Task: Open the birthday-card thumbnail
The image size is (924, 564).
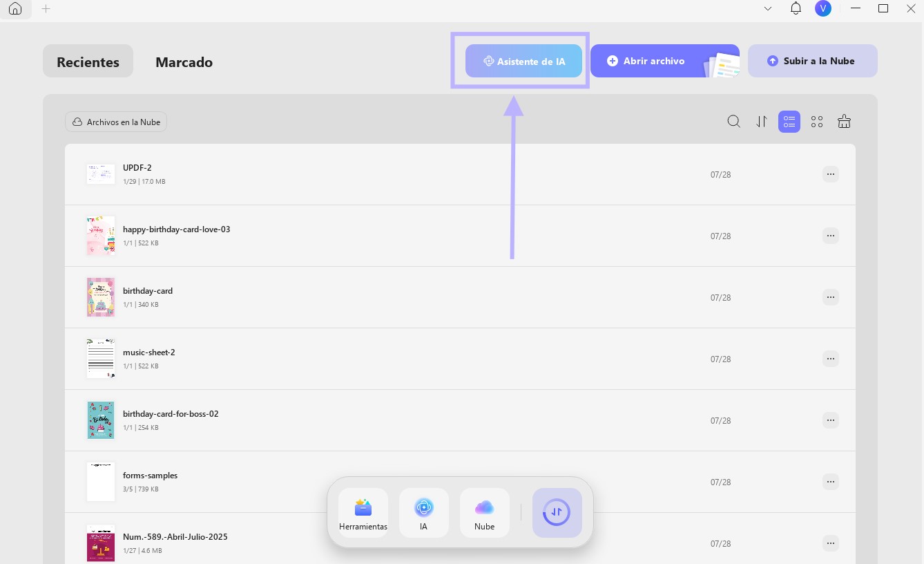Action: click(x=101, y=297)
